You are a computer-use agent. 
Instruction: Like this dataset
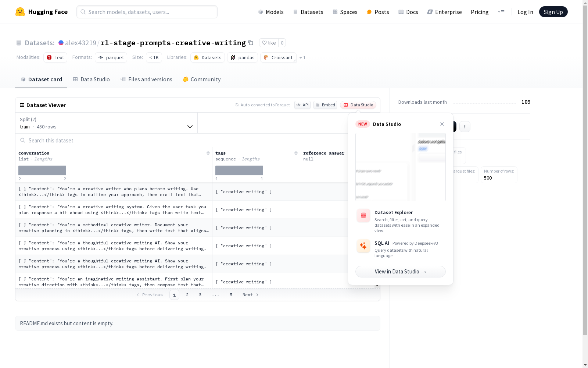tap(269, 43)
